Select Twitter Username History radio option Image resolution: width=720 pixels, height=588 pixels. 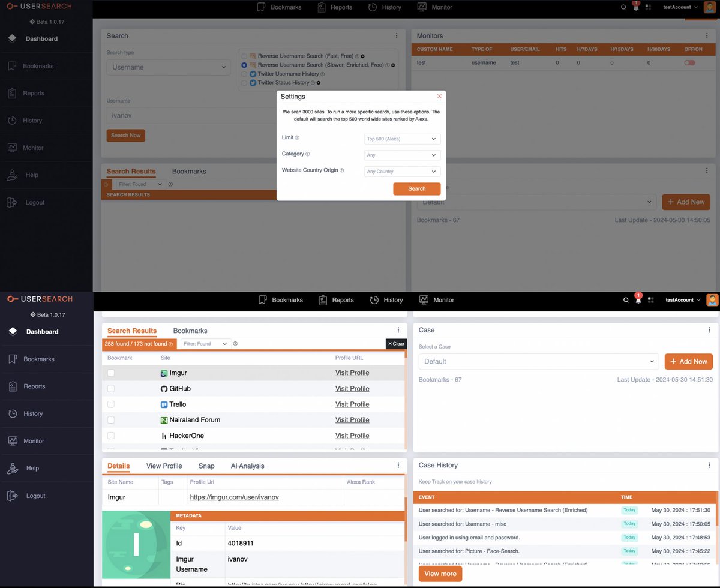coord(244,74)
